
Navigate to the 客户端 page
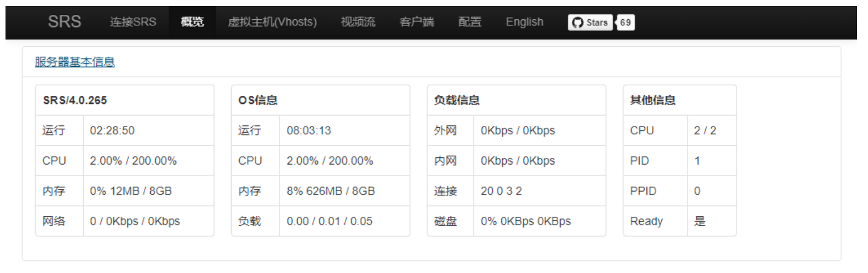(x=416, y=22)
